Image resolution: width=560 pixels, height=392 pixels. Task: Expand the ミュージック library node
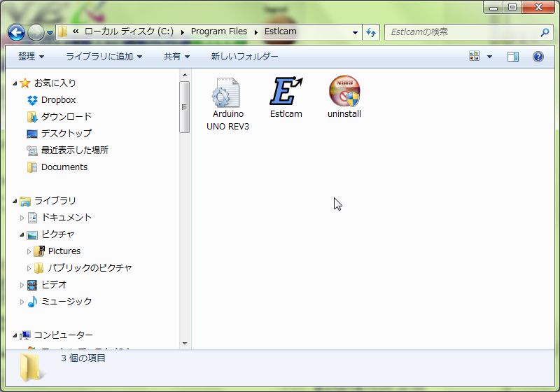pyautogui.click(x=22, y=302)
